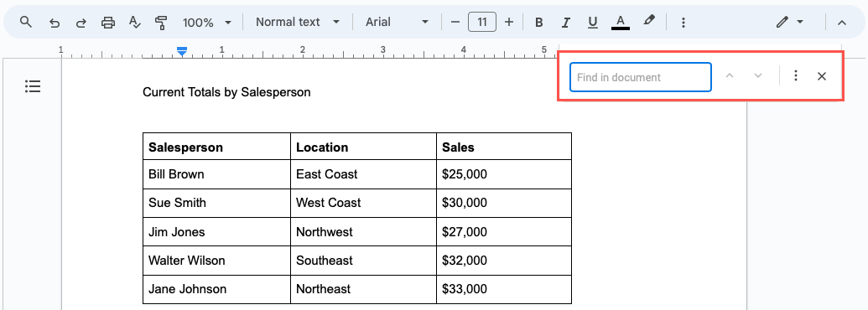Go to previous search result
This screenshot has height=310, width=868.
pyautogui.click(x=730, y=76)
